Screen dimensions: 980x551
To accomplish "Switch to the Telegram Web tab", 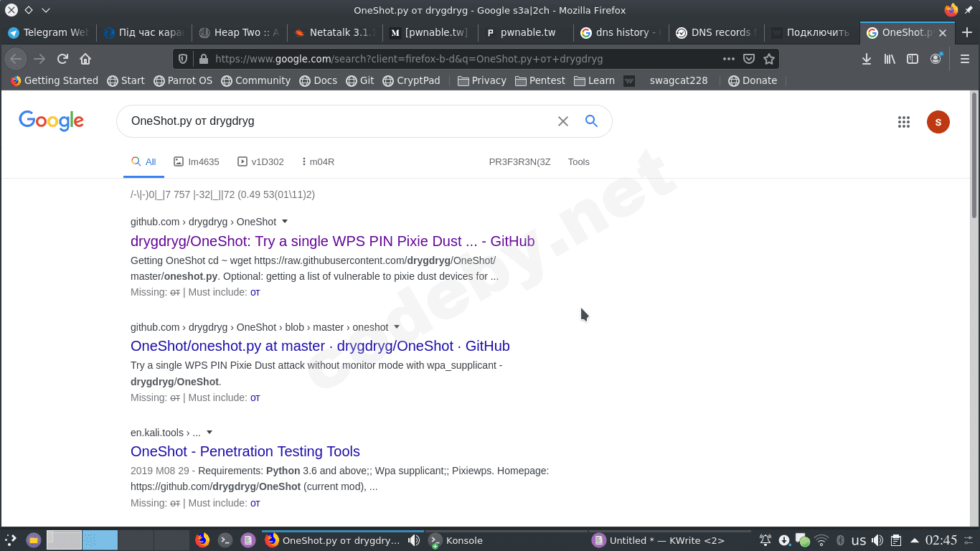I will pos(49,32).
